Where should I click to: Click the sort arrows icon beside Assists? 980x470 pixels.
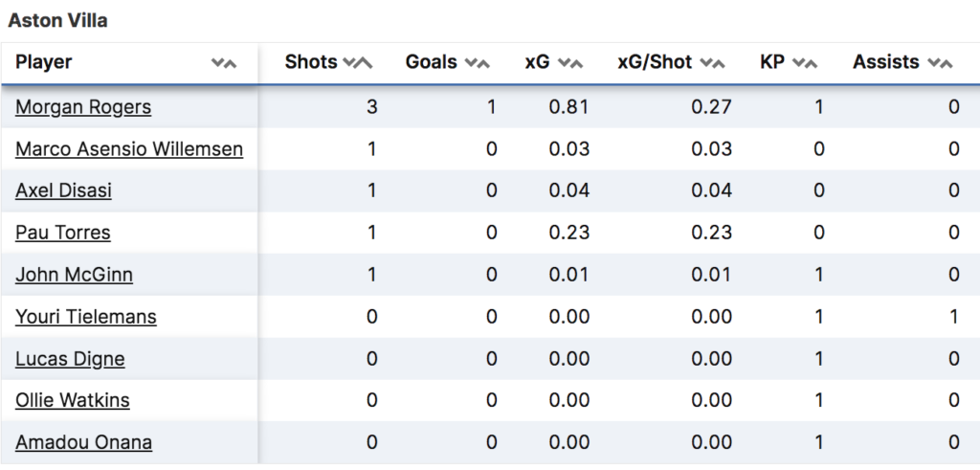[x=939, y=63]
